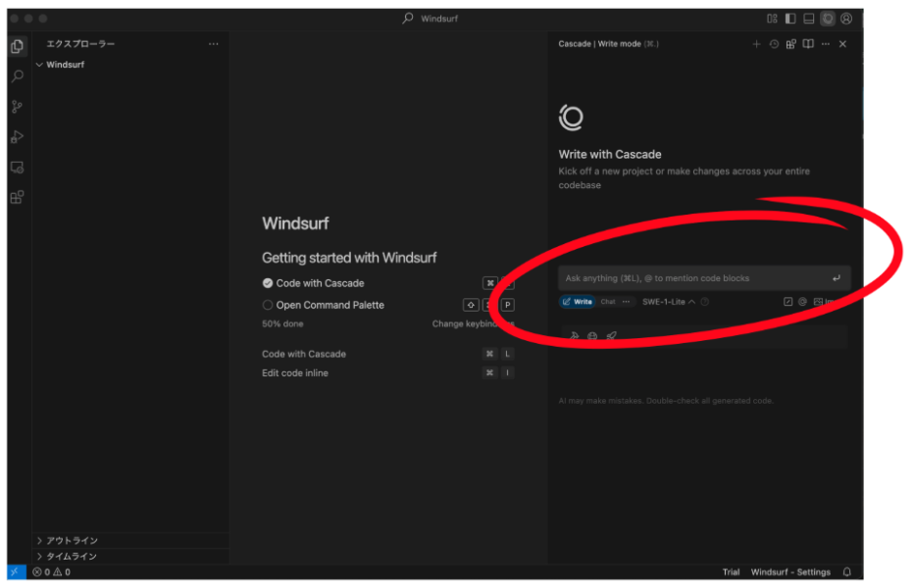The width and height of the screenshot is (914, 588).
Task: Click the Windsurf search box in title bar
Action: 431,19
